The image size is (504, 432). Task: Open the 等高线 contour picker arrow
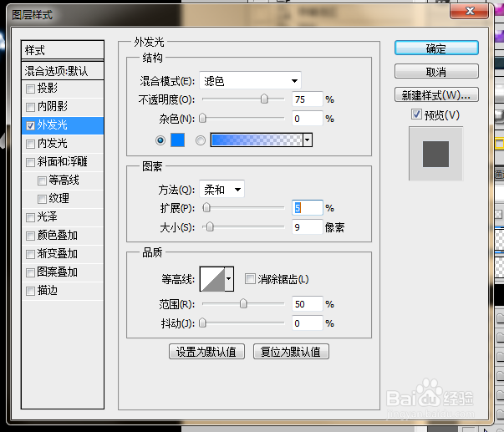pyautogui.click(x=229, y=279)
